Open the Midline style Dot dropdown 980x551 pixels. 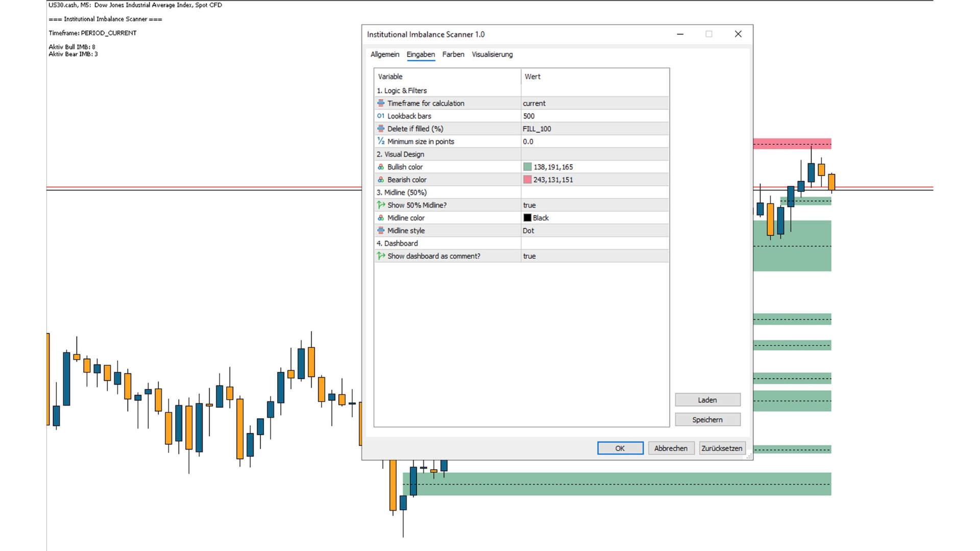point(594,231)
